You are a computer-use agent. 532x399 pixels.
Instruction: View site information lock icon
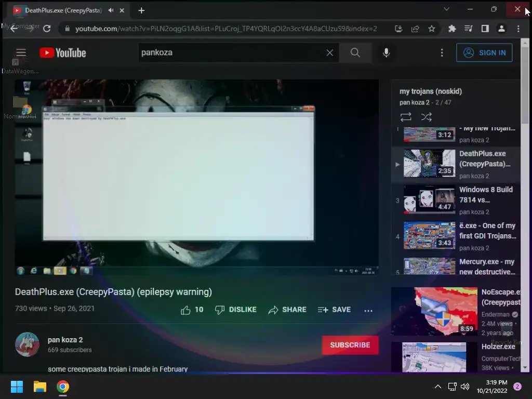tap(67, 29)
